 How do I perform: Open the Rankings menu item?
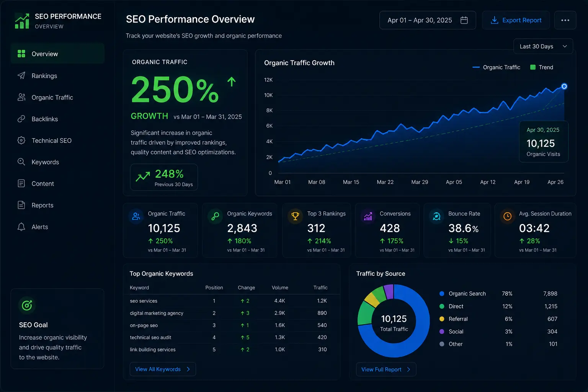point(57,76)
